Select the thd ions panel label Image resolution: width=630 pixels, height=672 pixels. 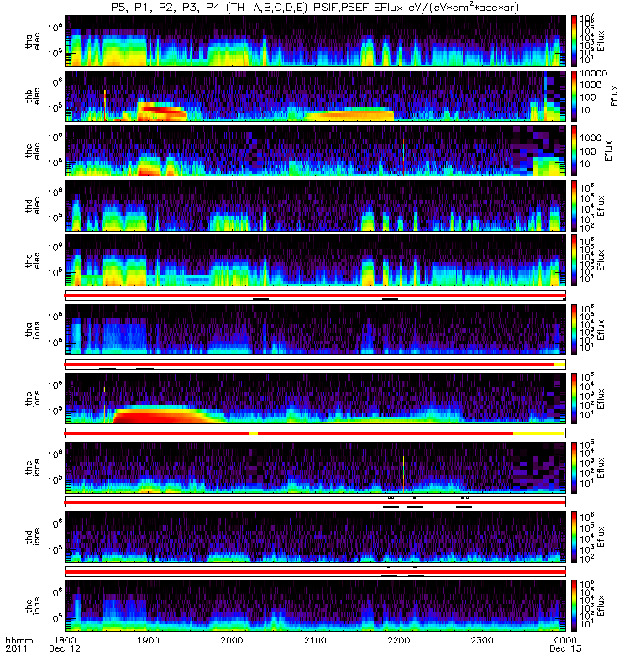[33, 537]
